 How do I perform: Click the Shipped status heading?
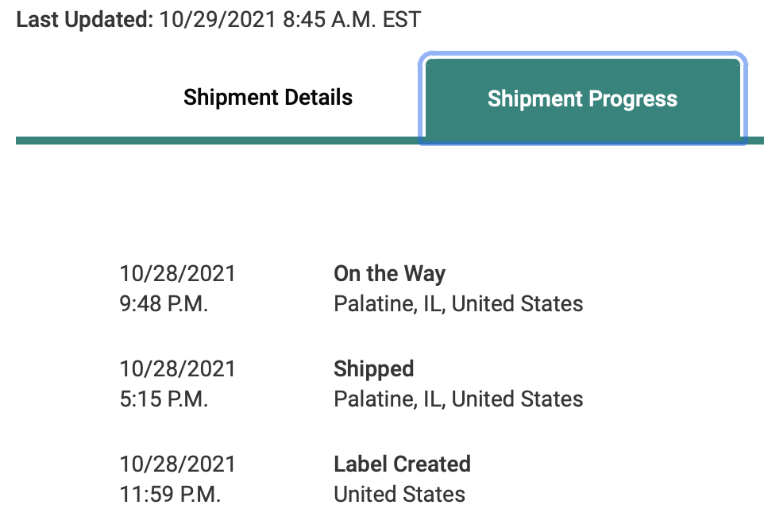374,369
